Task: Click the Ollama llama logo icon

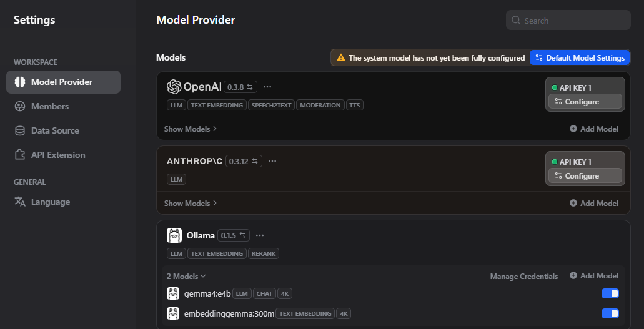Action: click(x=174, y=235)
